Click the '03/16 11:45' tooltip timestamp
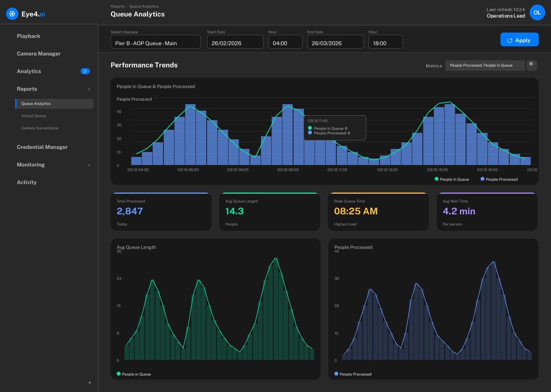Image resolution: width=551 pixels, height=392 pixels. pos(318,121)
